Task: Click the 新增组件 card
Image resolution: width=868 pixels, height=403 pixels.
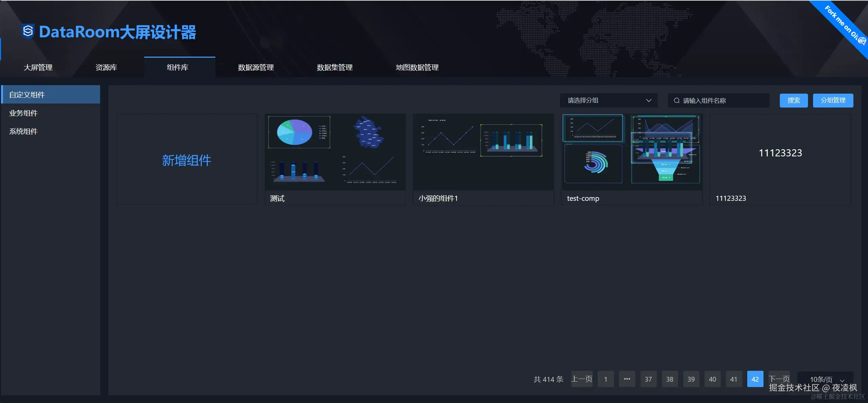Action: (187, 160)
